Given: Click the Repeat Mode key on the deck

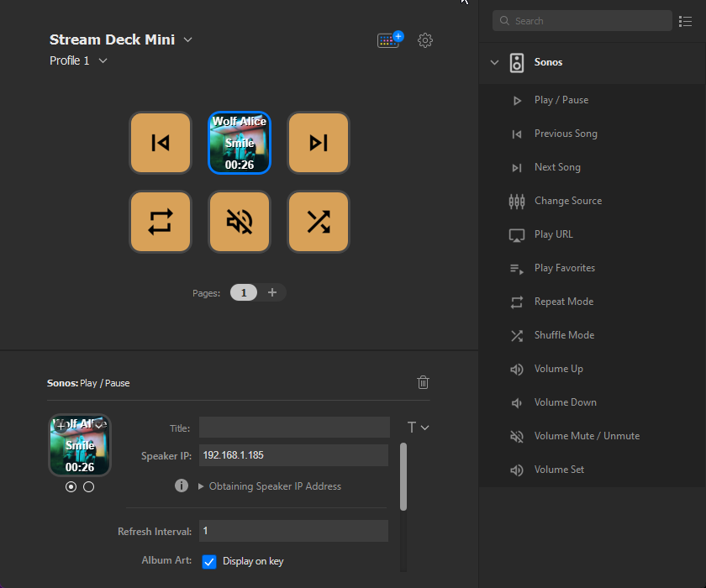Looking at the screenshot, I should (x=161, y=222).
